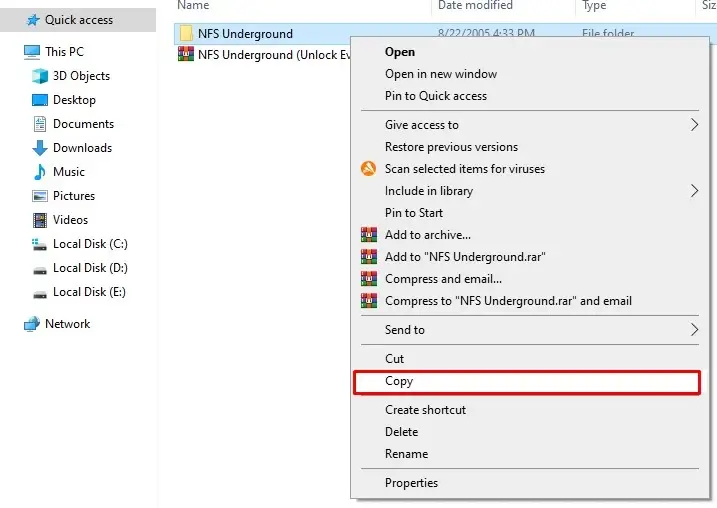This screenshot has width=717, height=508.
Task: Click the NFS Underground folder icon
Action: coord(186,33)
